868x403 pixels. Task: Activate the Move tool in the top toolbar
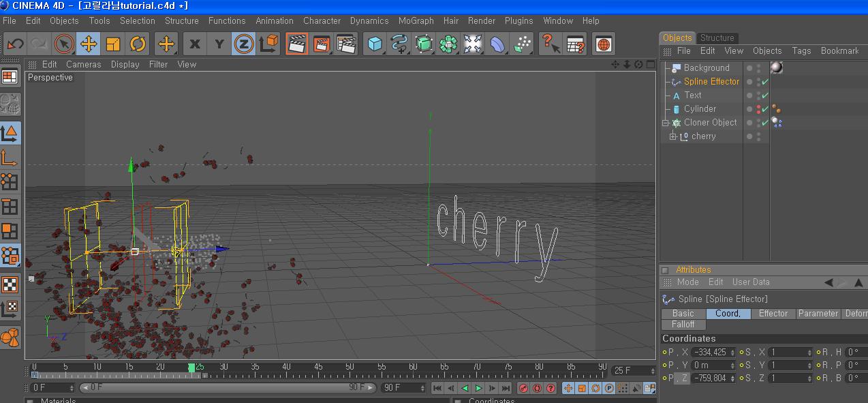click(89, 44)
